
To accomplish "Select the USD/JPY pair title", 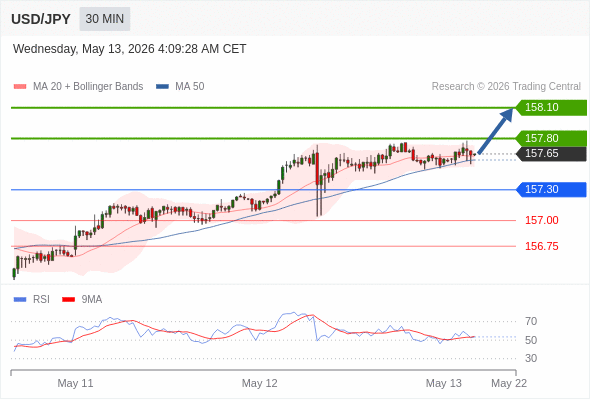I will pos(41,19).
